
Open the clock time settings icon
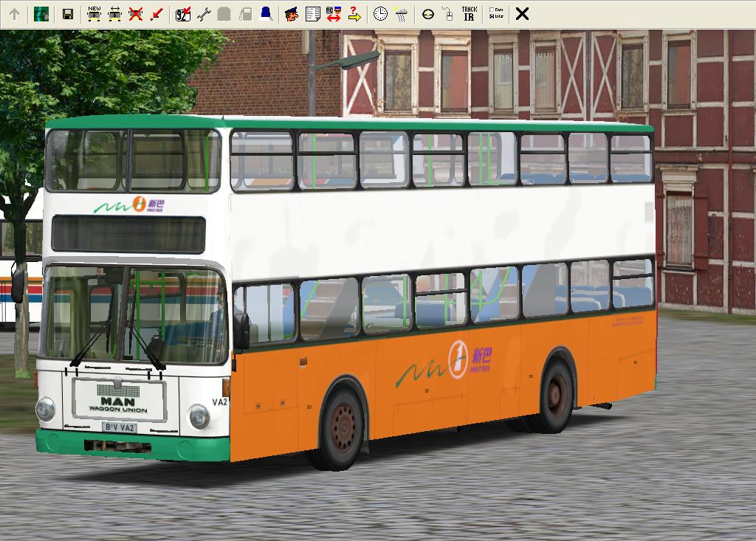click(380, 14)
